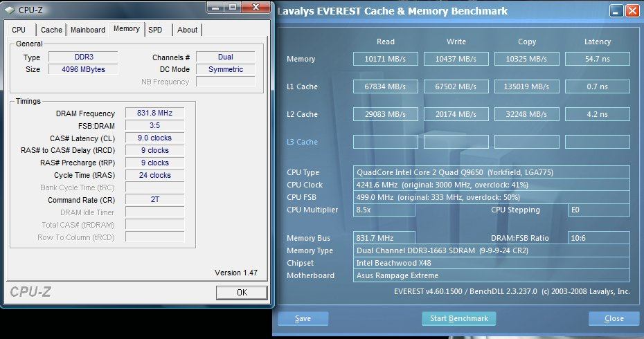
Task: Open the CPU tab in CPU-Z
Action: click(x=19, y=30)
